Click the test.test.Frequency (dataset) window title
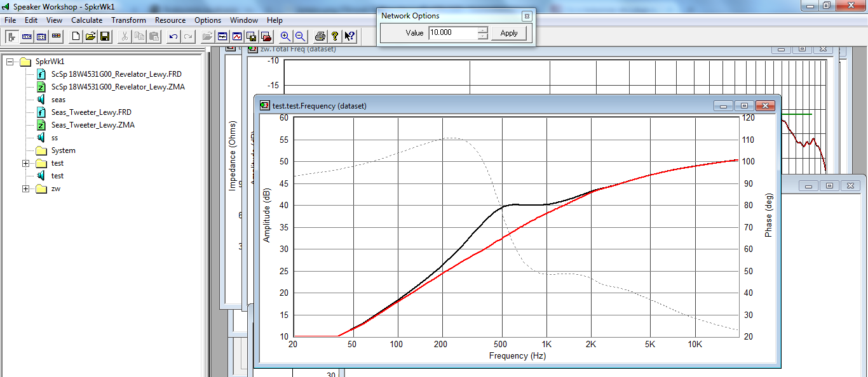 coord(319,106)
